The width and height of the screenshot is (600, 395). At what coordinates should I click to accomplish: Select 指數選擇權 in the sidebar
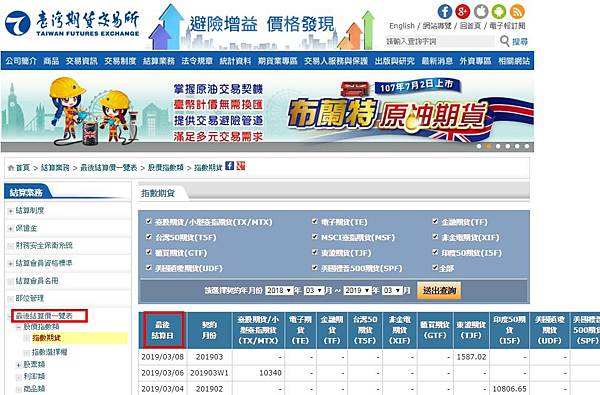(x=49, y=352)
